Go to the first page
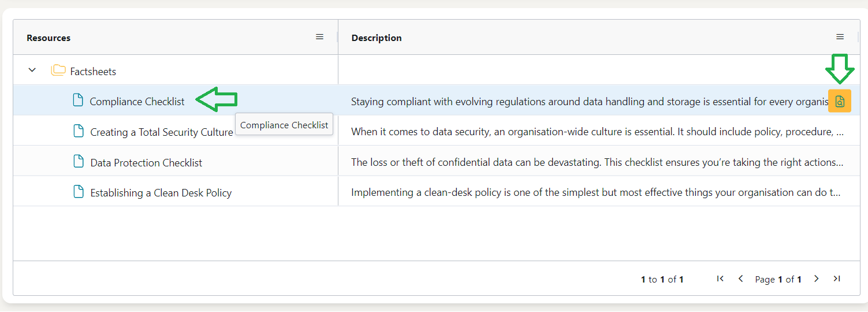Screen dimensions: 868x312 [720, 278]
